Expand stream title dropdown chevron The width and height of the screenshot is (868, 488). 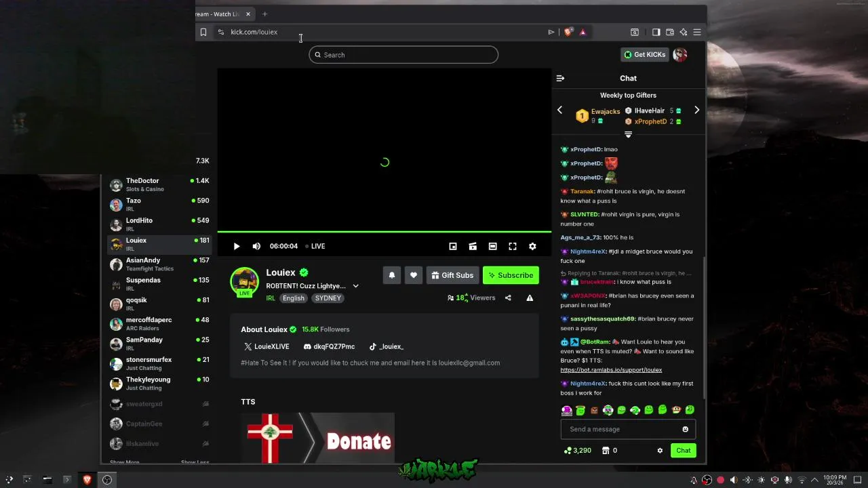355,286
